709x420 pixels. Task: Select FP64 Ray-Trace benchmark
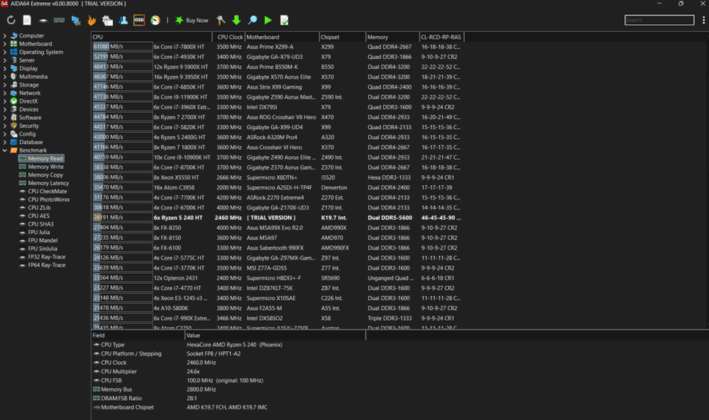(47, 265)
